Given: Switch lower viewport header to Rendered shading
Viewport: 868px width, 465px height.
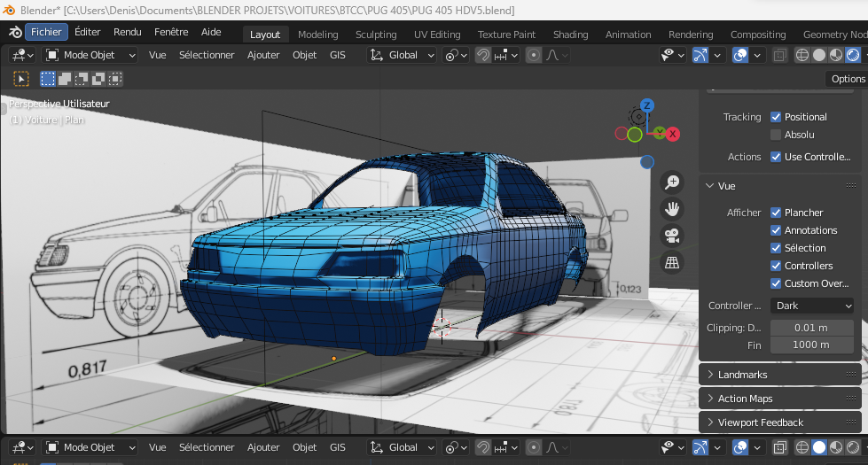Looking at the screenshot, I should pos(853,447).
